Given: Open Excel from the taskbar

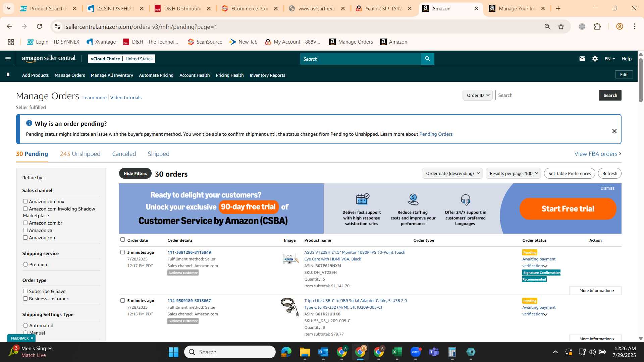Looking at the screenshot, I should [x=397, y=352].
